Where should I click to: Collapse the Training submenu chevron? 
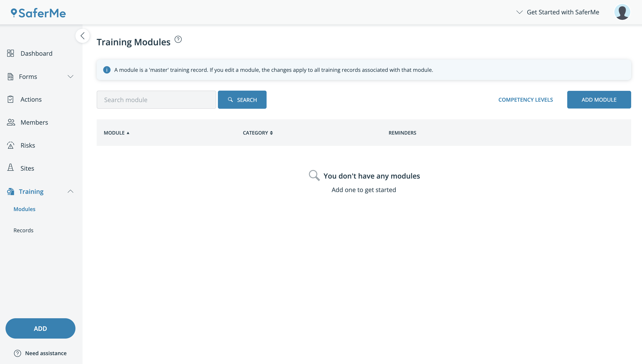[x=71, y=191]
